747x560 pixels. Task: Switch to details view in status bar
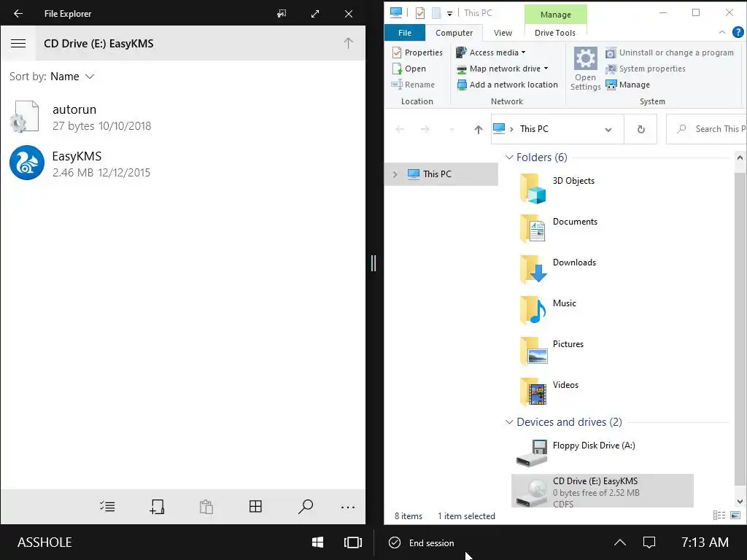tap(719, 516)
